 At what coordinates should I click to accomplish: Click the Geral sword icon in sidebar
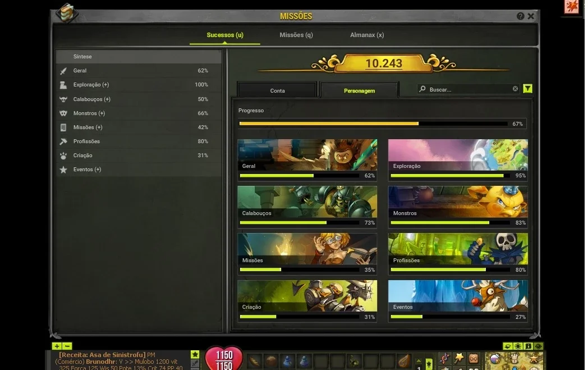click(63, 71)
